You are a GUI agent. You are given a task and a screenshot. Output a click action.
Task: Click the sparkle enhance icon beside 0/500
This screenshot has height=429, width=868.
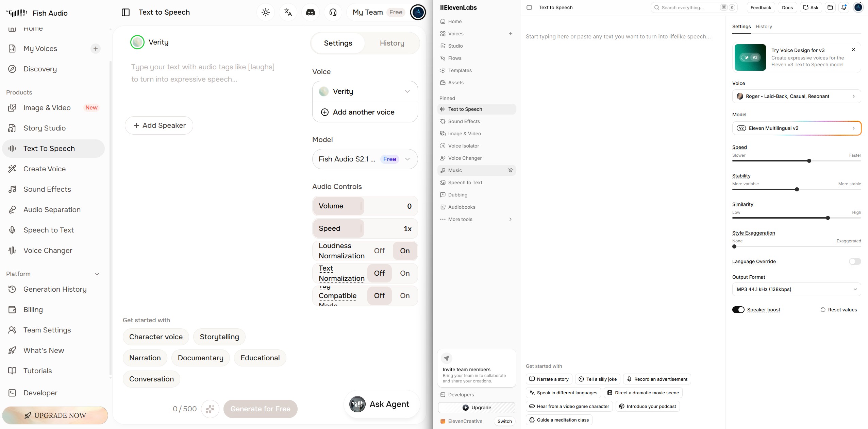coord(210,409)
